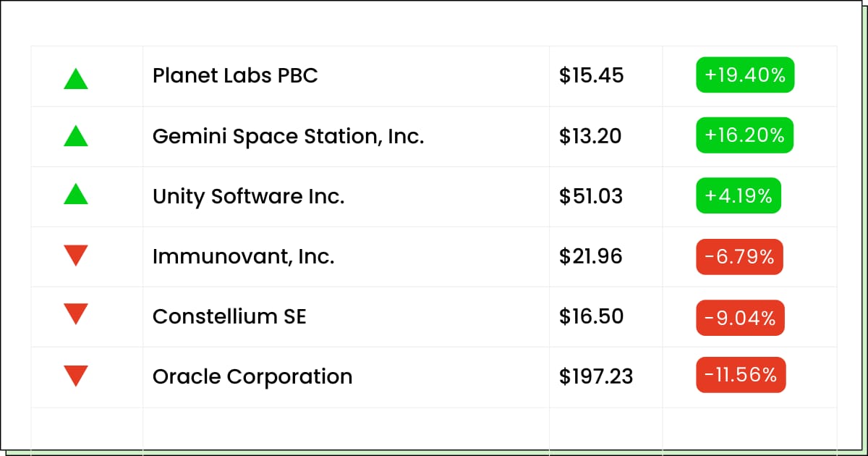Open the Oracle Corporation stock name
The width and height of the screenshot is (868, 456).
tap(252, 376)
